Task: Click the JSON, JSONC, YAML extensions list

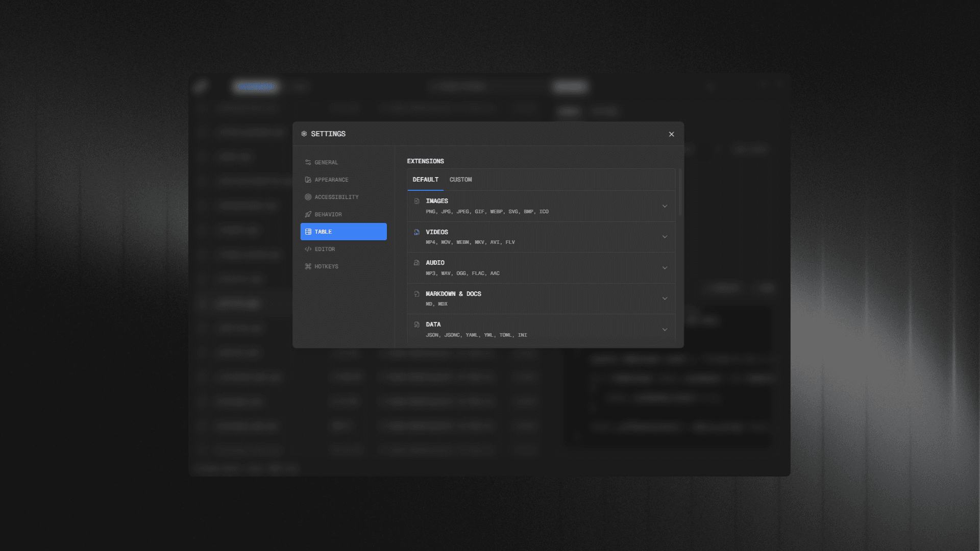Action: point(476,335)
